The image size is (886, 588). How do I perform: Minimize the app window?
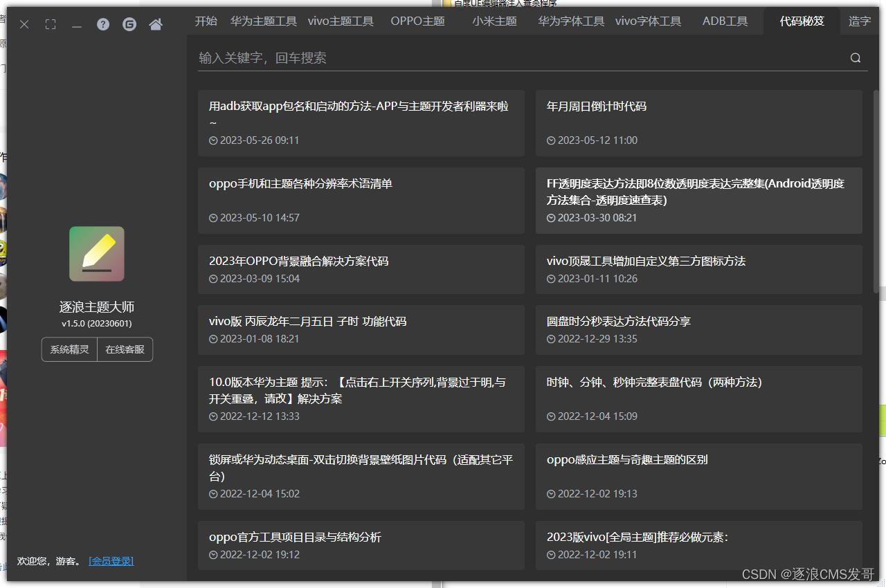pyautogui.click(x=77, y=26)
